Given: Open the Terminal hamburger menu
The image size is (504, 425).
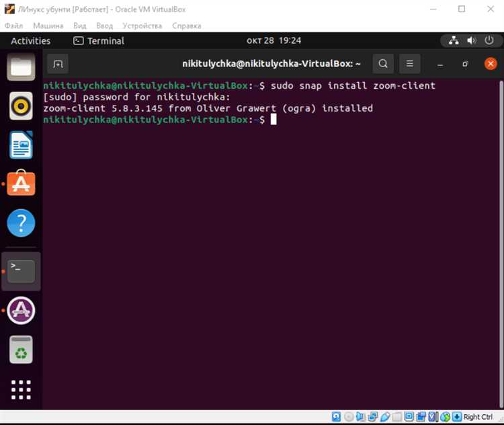Looking at the screenshot, I should point(409,64).
